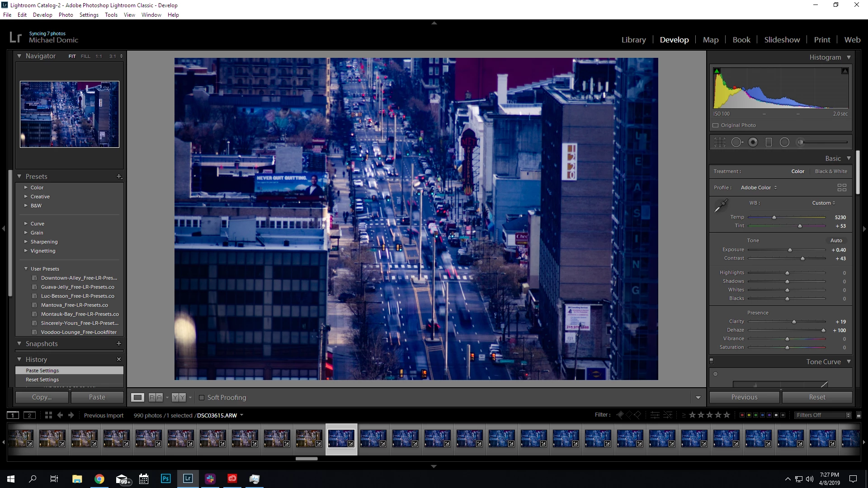Open the Settings menu
This screenshot has height=488, width=868.
pyautogui.click(x=89, y=15)
